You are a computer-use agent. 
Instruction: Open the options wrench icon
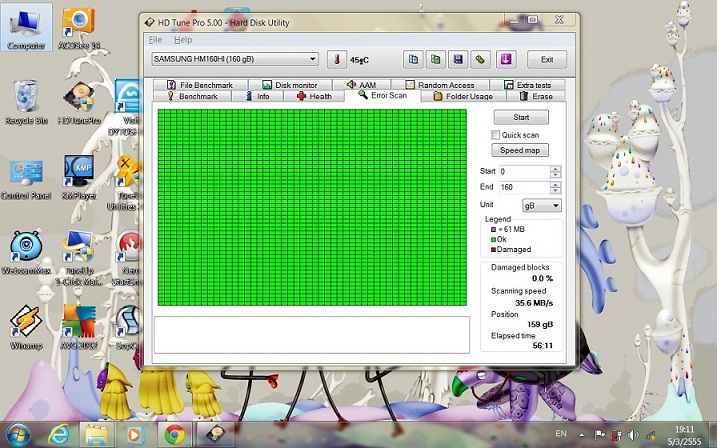click(x=480, y=59)
